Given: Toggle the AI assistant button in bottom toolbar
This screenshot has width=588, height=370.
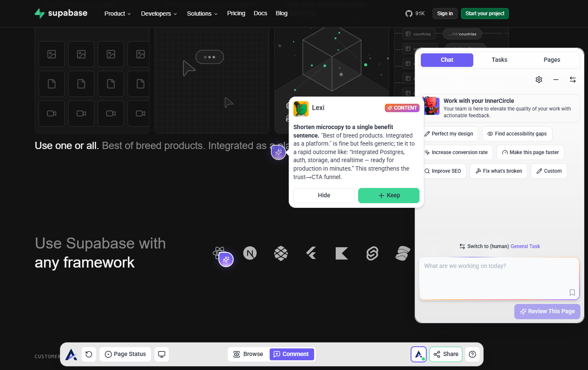Looking at the screenshot, I should [419, 354].
